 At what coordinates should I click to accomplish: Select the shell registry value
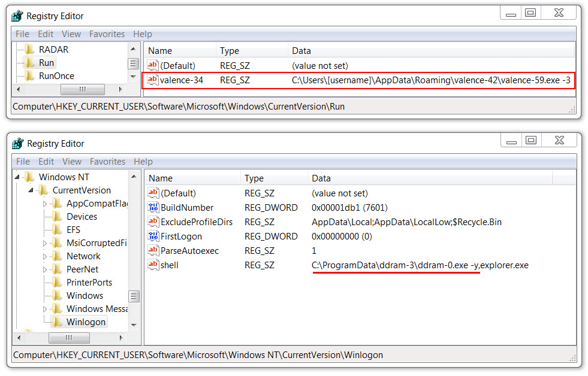point(170,265)
